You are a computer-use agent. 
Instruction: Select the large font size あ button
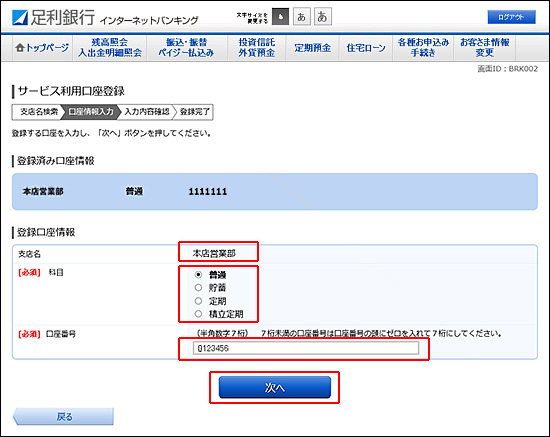click(x=323, y=16)
